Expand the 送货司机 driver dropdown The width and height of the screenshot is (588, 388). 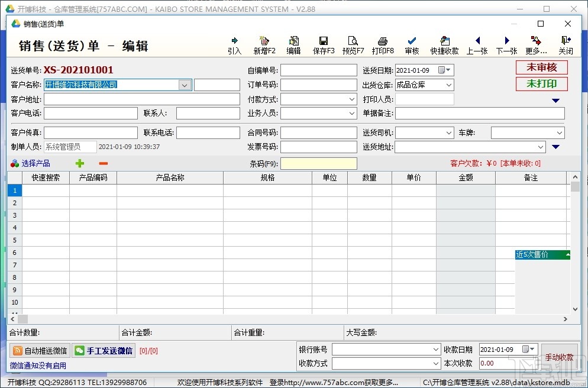click(x=449, y=132)
